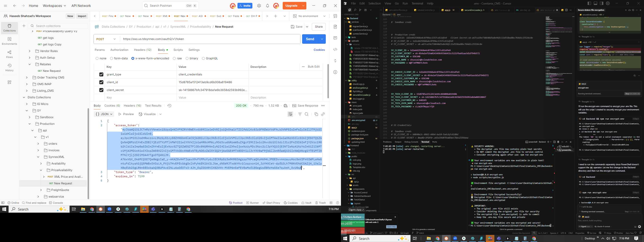The image size is (644, 242).
Task: Send the POST request
Action: [x=310, y=39]
